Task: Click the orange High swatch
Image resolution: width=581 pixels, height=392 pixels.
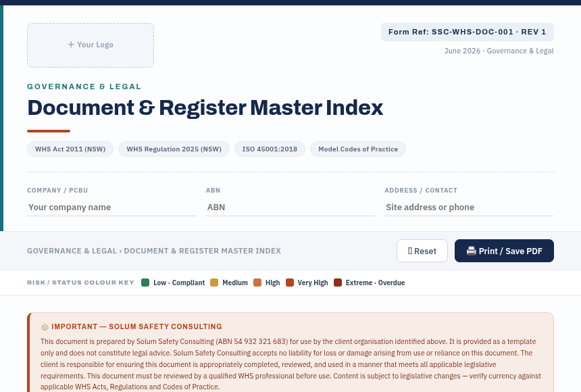Action: click(x=257, y=283)
